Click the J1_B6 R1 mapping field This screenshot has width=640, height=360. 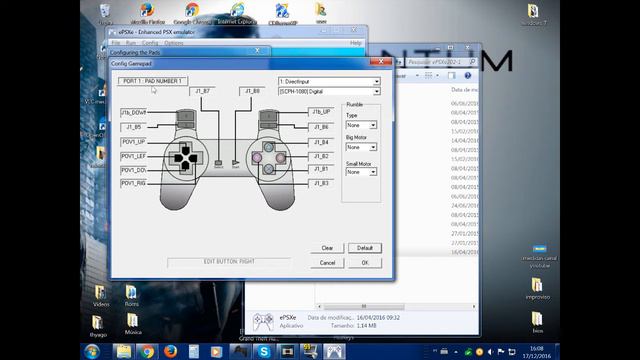[x=321, y=127]
